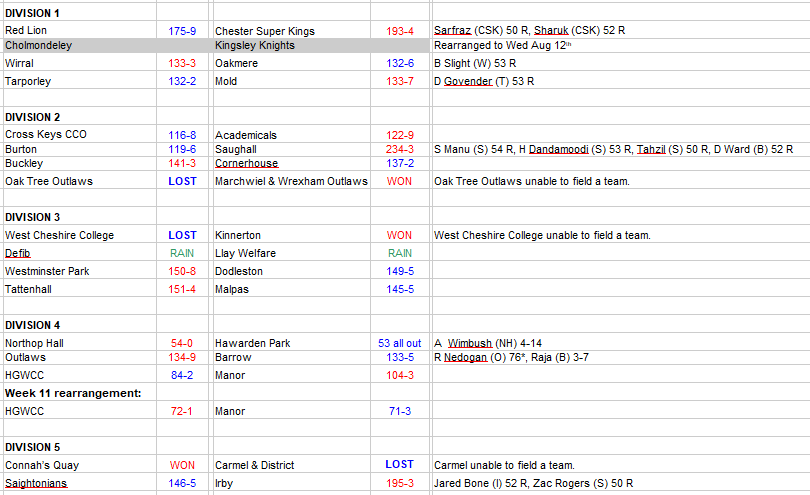The height and width of the screenshot is (495, 810).
Task: Select Chester Super Kings score 193-4
Action: [x=400, y=31]
